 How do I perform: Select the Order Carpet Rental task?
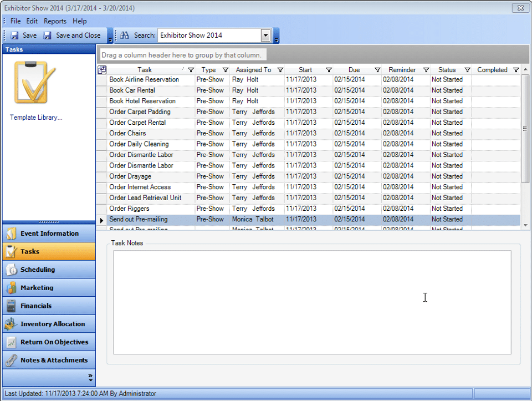click(308, 123)
